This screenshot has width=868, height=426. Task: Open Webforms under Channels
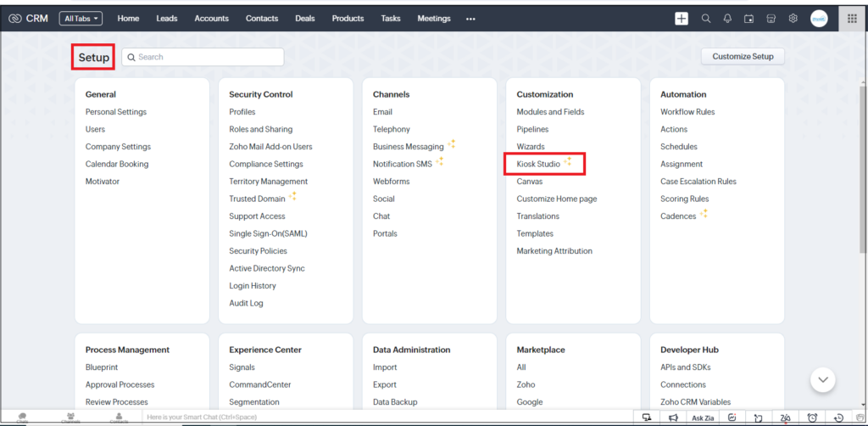(391, 181)
